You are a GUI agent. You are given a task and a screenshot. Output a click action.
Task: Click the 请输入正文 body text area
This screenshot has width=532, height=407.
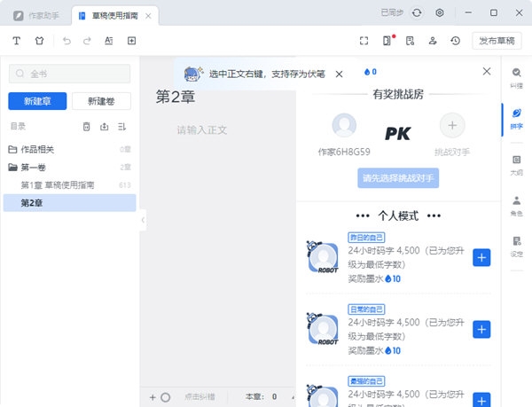[x=202, y=129]
